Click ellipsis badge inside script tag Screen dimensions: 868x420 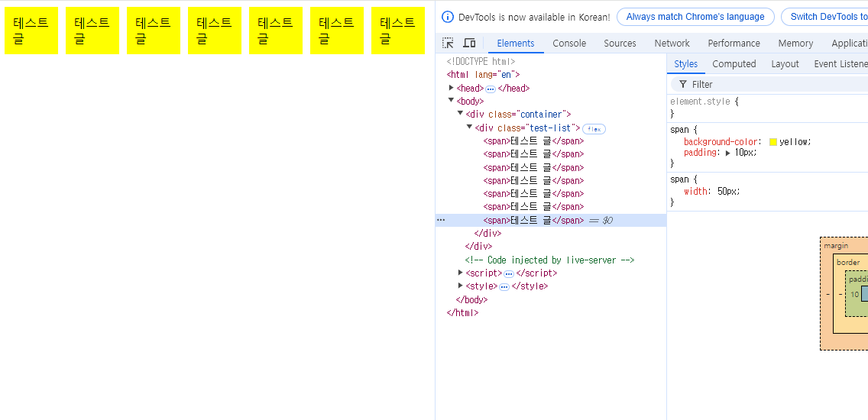[x=509, y=274]
